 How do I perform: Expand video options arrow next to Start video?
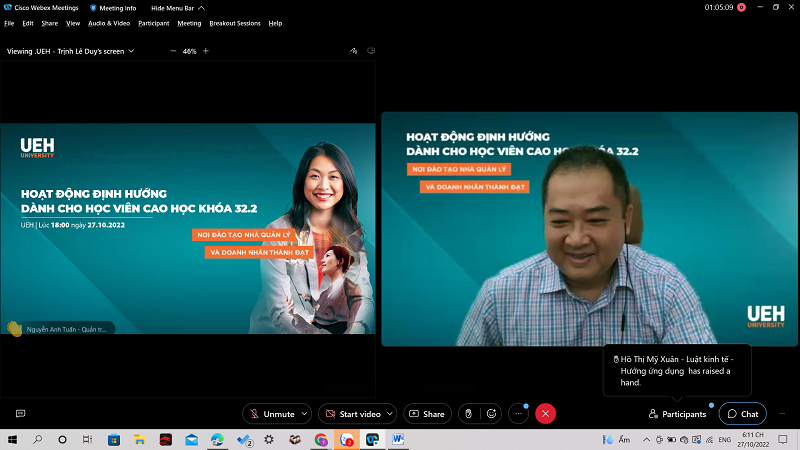[390, 414]
